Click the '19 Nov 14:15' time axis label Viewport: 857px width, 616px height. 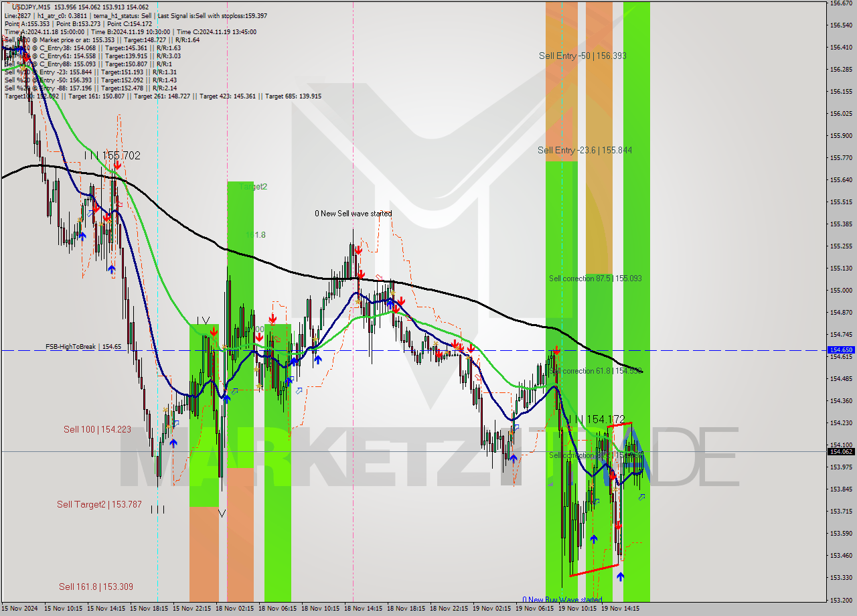click(x=621, y=609)
